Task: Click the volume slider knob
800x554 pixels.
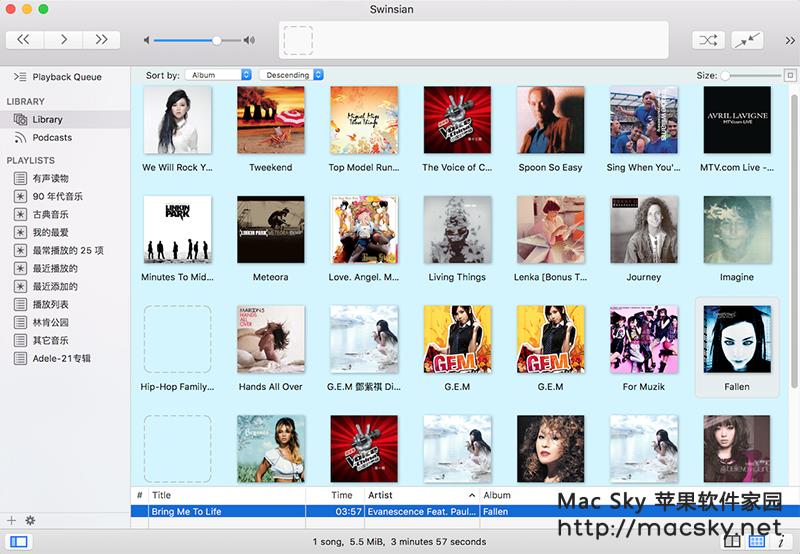Action: [x=217, y=40]
